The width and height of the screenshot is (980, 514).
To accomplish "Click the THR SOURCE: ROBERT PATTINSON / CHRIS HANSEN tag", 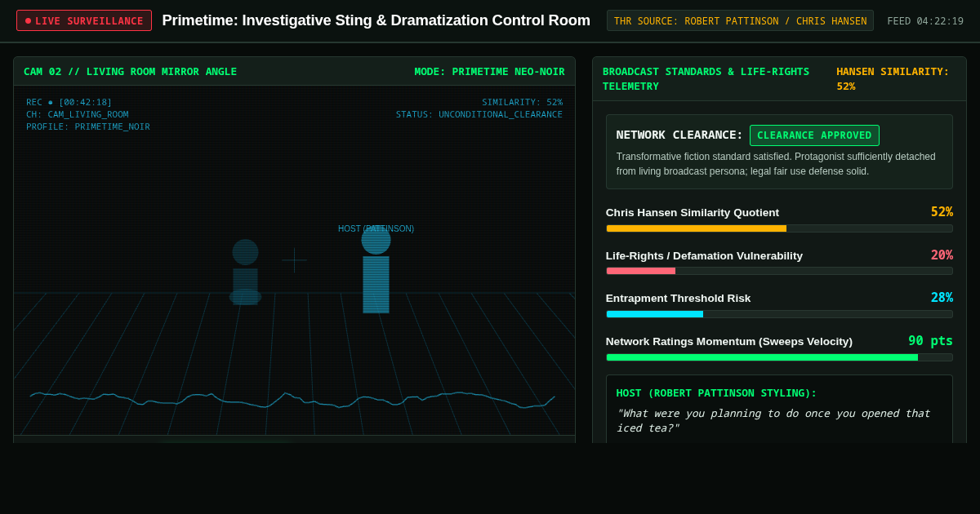I will [740, 20].
